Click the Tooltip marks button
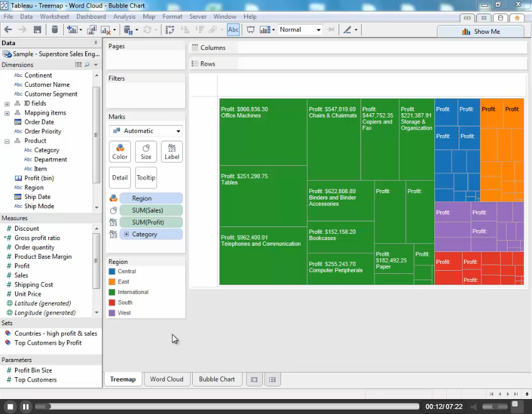The width and height of the screenshot is (532, 414). click(x=146, y=178)
